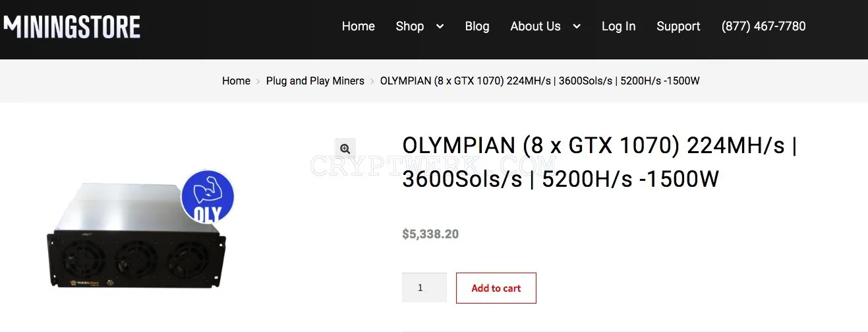The width and height of the screenshot is (868, 332).
Task: Open the Plug and Play Miners breadcrumb
Action: click(315, 81)
